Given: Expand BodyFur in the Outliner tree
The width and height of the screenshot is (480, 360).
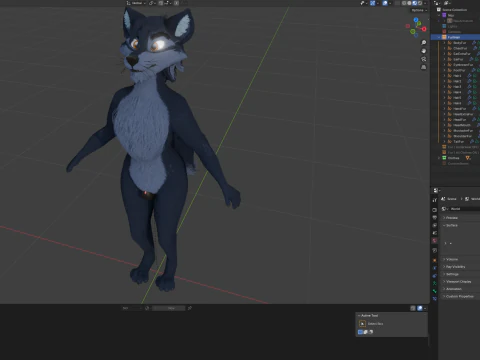Looking at the screenshot, I should coord(444,43).
